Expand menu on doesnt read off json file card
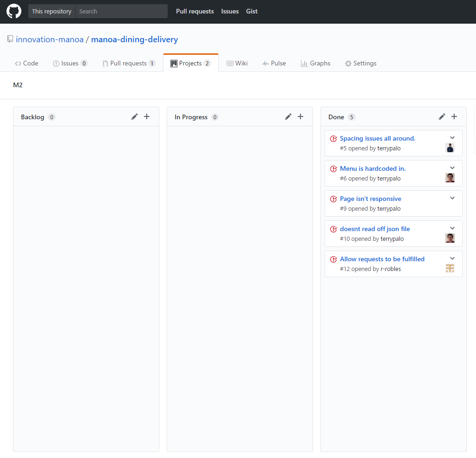 click(x=452, y=228)
